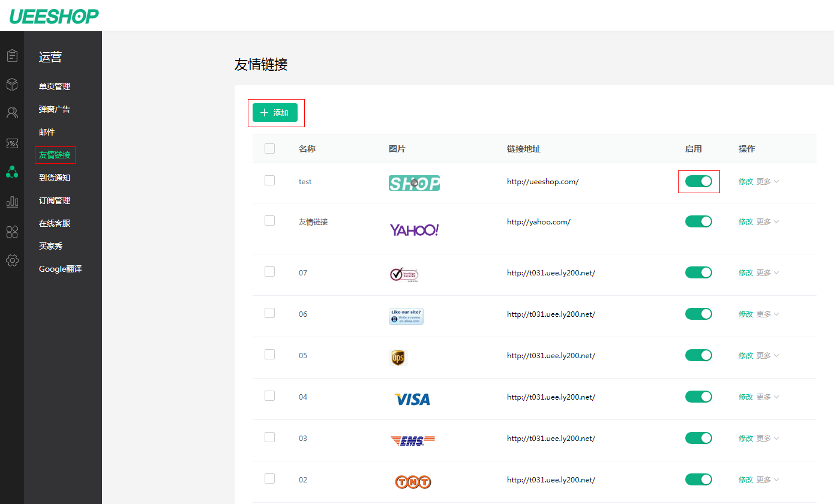Open 邮件 menu item
Viewport: 834px width, 504px height.
point(47,132)
